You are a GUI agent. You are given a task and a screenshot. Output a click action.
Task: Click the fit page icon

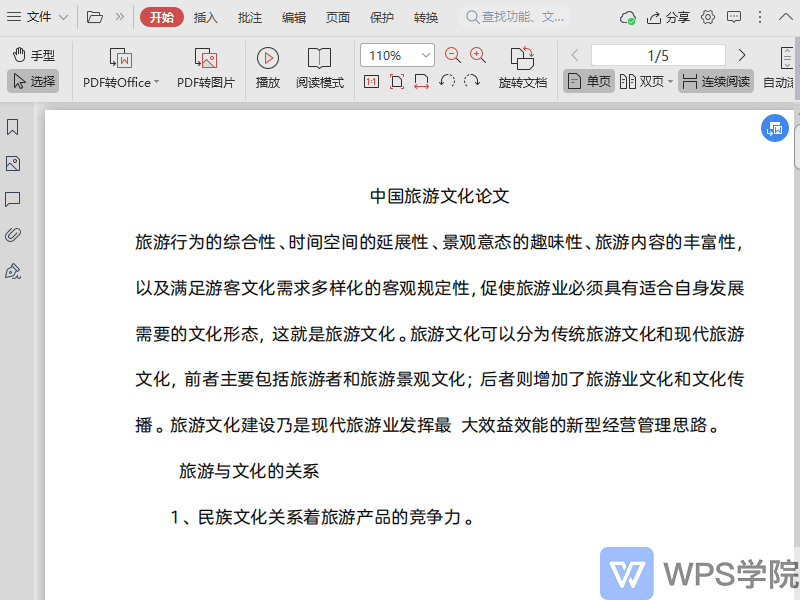pyautogui.click(x=397, y=82)
